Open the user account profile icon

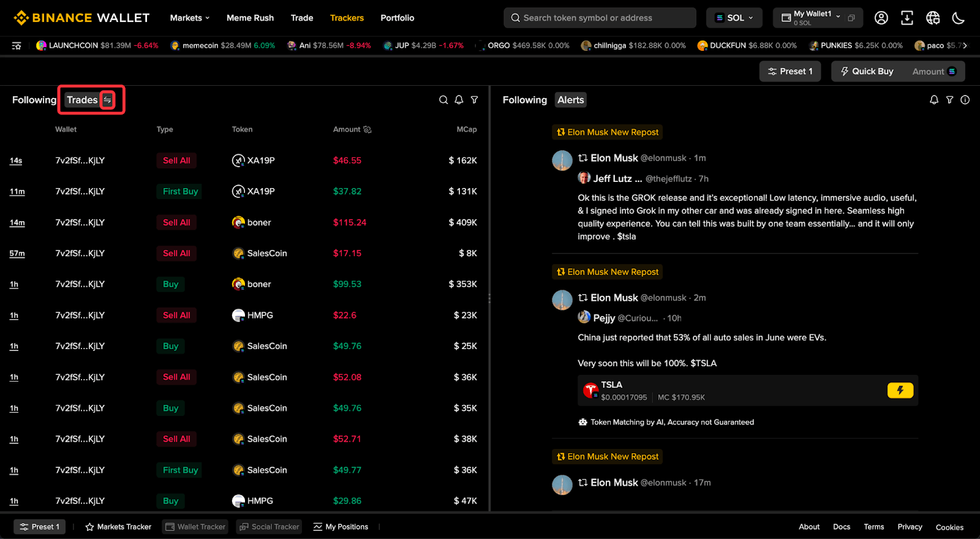point(881,18)
